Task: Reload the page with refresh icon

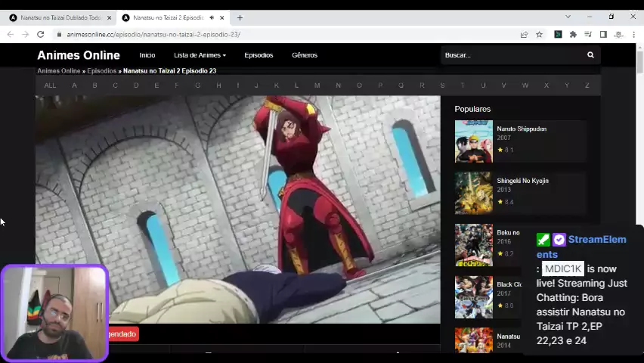Action: click(x=40, y=34)
